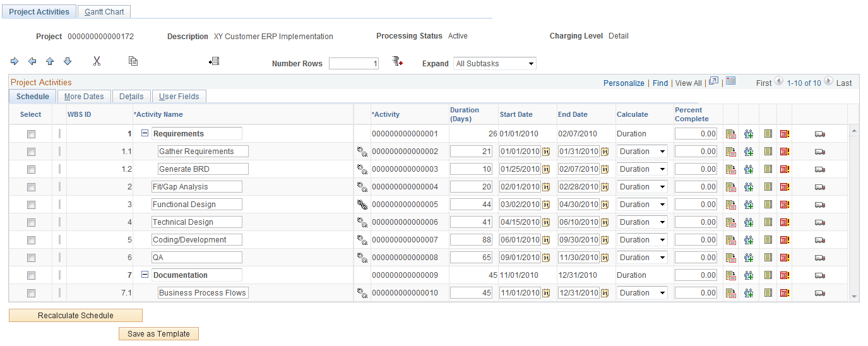Switch to the Details tab
This screenshot has width=868, height=346.
click(x=131, y=97)
